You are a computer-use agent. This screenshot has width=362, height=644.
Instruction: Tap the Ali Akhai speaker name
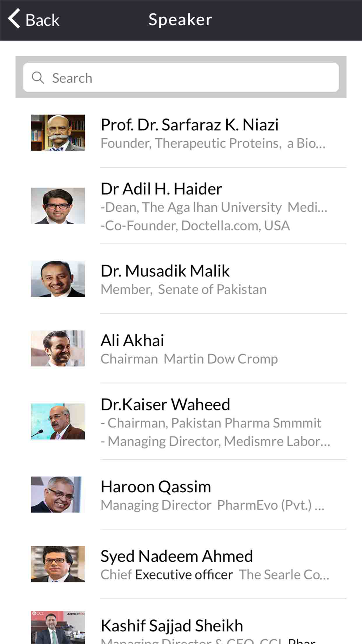click(132, 340)
